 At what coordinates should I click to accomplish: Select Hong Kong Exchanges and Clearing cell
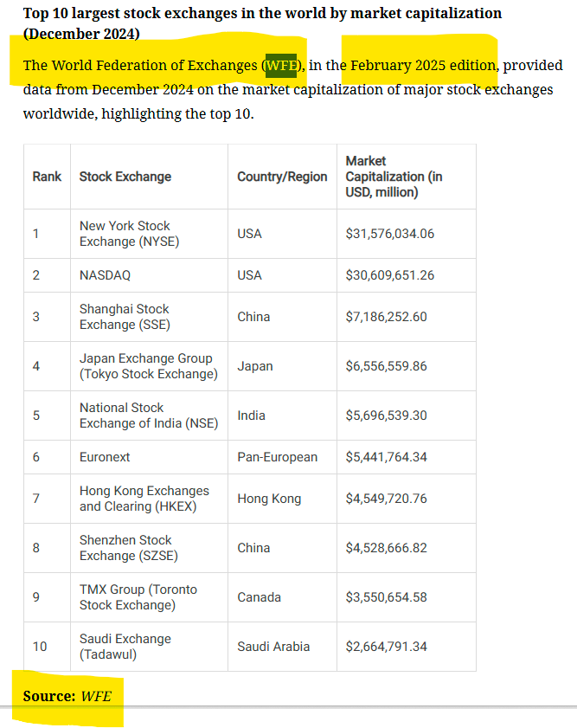(149, 499)
